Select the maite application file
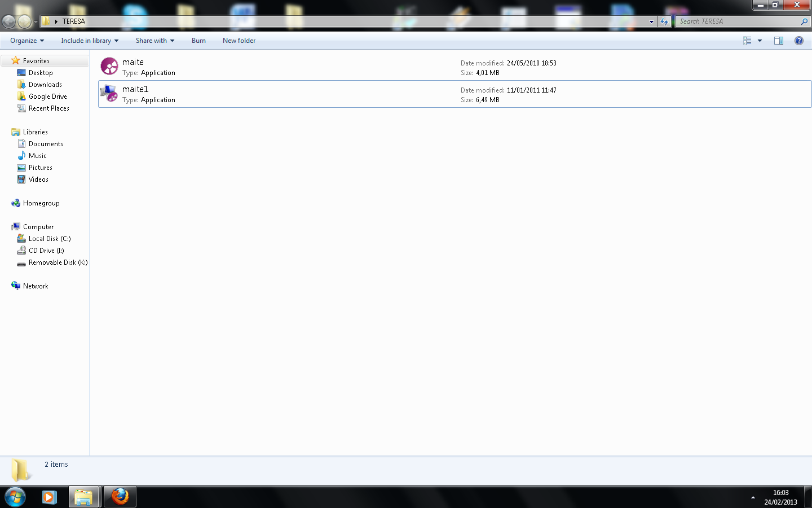Viewport: 812px width, 508px height. [455, 67]
